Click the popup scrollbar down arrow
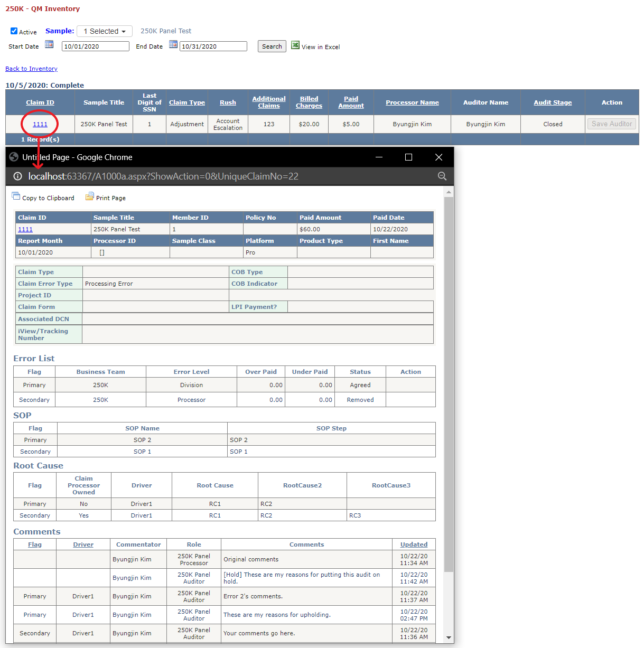The height and width of the screenshot is (648, 644). (x=449, y=638)
